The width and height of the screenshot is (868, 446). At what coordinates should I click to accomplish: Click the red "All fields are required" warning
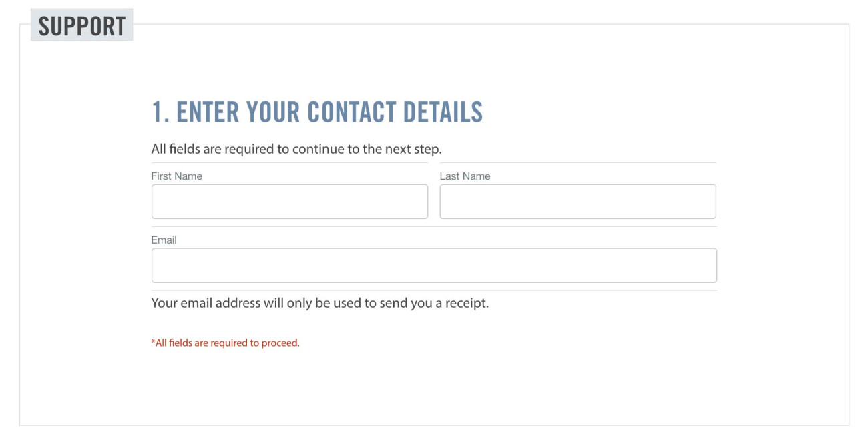click(226, 343)
